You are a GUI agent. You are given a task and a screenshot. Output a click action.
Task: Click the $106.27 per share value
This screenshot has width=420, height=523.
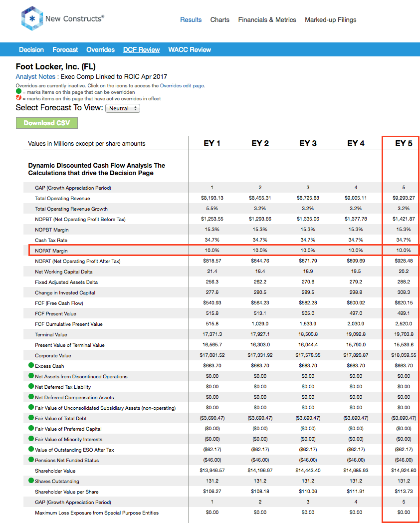(x=212, y=492)
